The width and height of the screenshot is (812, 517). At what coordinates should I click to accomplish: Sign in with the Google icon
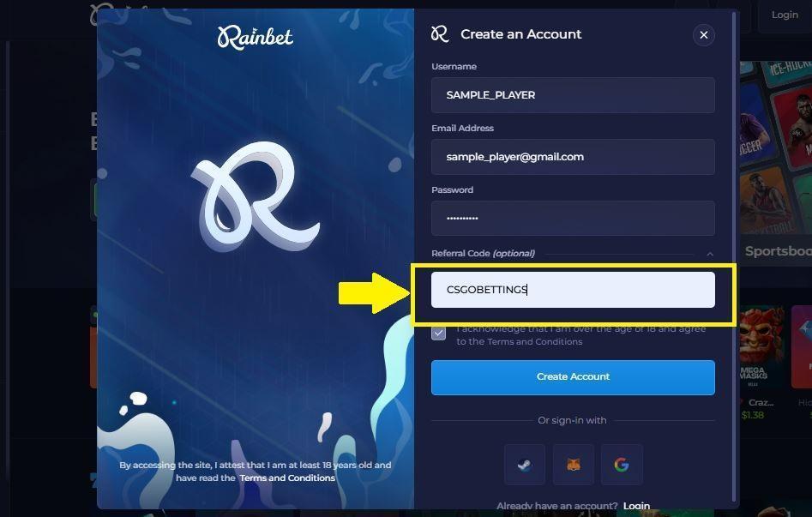[x=622, y=465]
